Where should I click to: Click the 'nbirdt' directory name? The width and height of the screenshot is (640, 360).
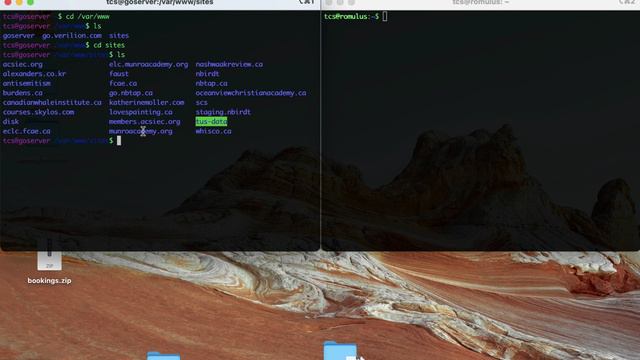coord(207,73)
